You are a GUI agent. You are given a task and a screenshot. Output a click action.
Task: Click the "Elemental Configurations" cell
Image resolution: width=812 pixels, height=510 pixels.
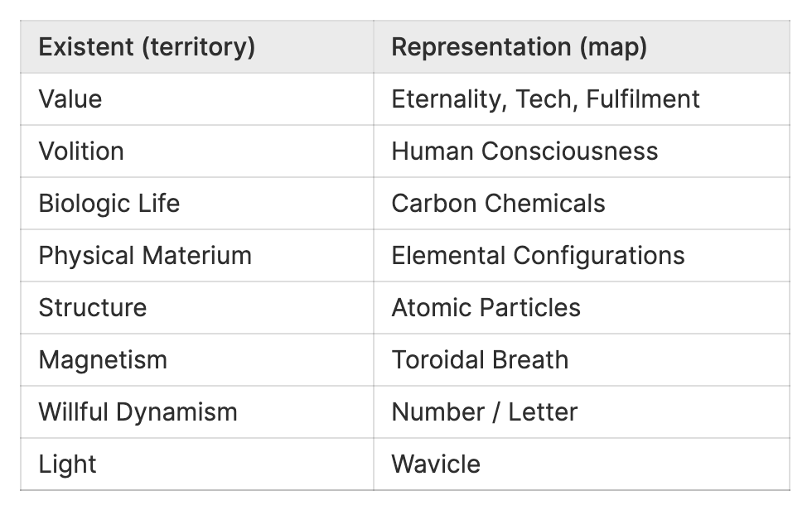click(x=538, y=256)
